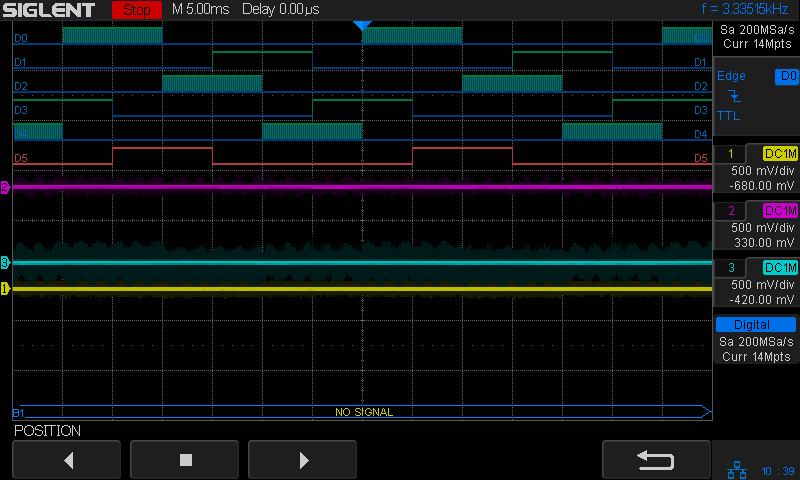This screenshot has width=800, height=480.
Task: Click the right-side D5 channel label
Action: [701, 158]
